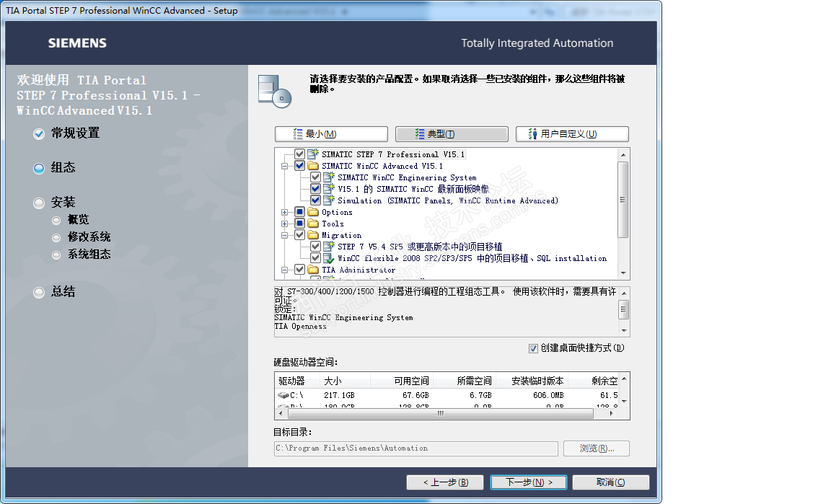Uncheck V15.1 SIMATIC WinCC 最新面板映像 checkbox
Image resolution: width=831 pixels, height=504 pixels.
click(x=315, y=189)
